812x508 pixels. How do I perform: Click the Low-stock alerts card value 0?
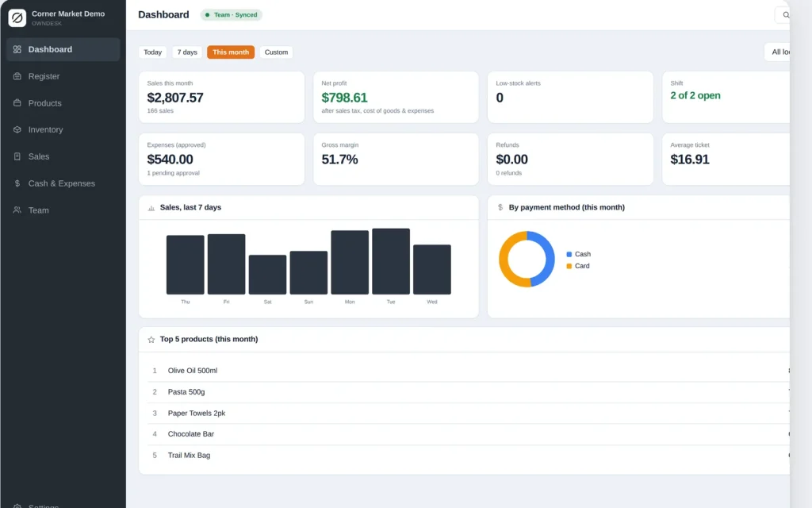pos(500,98)
